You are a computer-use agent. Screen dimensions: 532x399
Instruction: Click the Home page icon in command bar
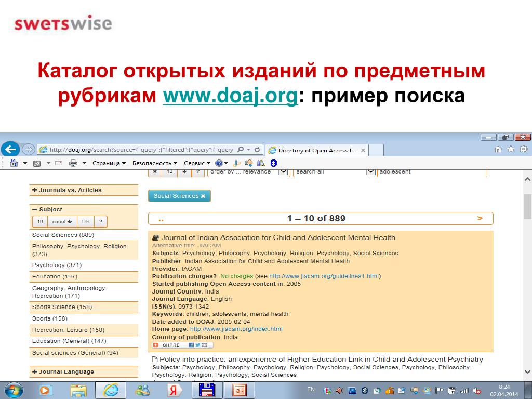[x=14, y=163]
